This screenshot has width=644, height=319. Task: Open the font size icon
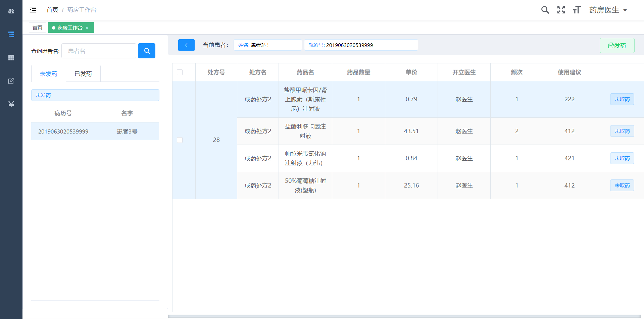coord(577,10)
